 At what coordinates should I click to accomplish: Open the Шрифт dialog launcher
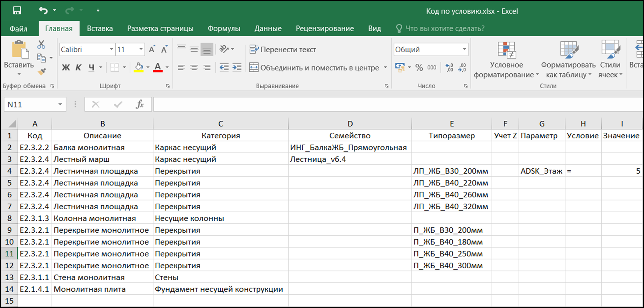[168, 86]
